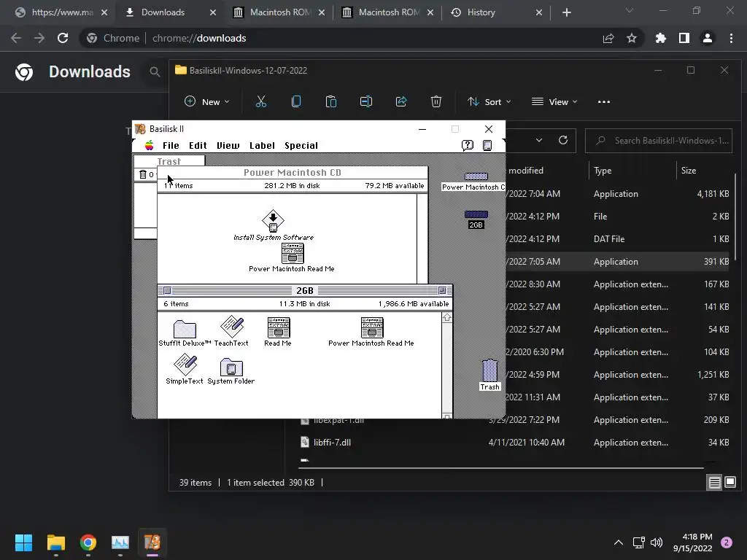747x560 pixels.
Task: Click the Copy icon in File Explorer toolbar
Action: 296,101
